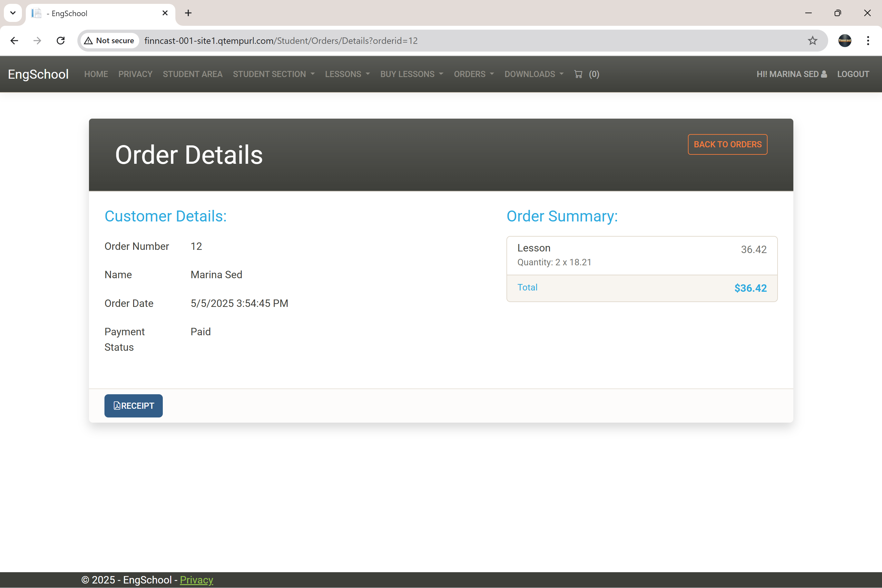Screen dimensions: 882x588
Task: Click the back navigation arrow
Action: (14, 41)
